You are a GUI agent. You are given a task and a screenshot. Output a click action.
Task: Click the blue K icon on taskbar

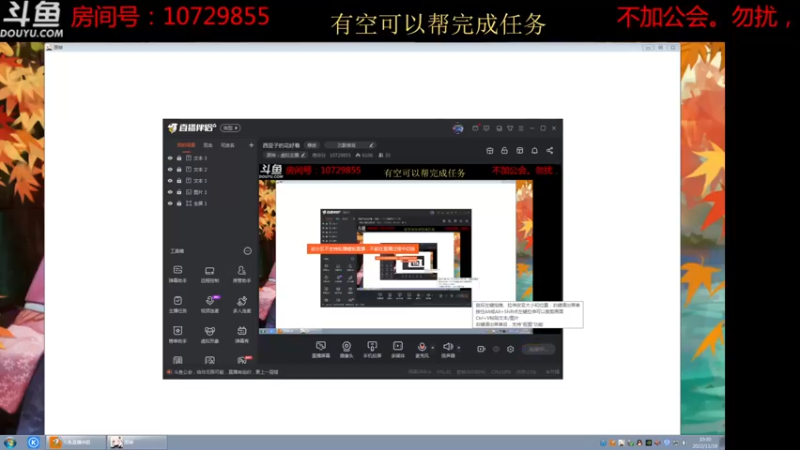34,442
